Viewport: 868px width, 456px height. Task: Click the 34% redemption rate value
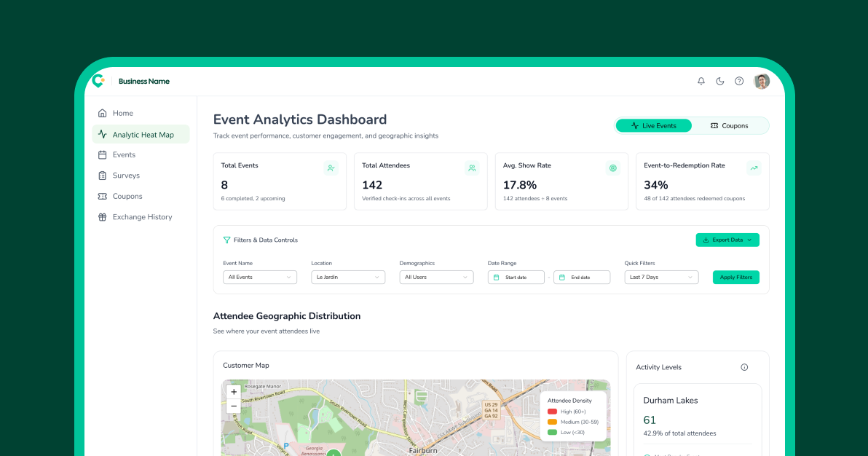pyautogui.click(x=656, y=185)
